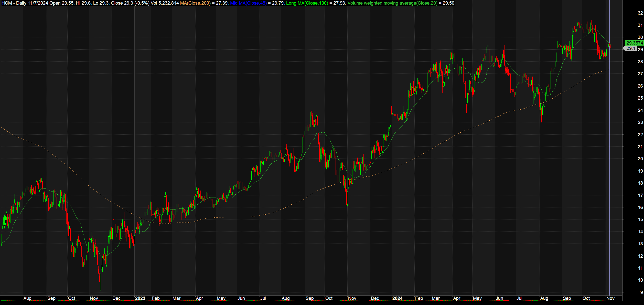The width and height of the screenshot is (644, 305).
Task: Click the Feb label right after 2024
Action: [419, 298]
